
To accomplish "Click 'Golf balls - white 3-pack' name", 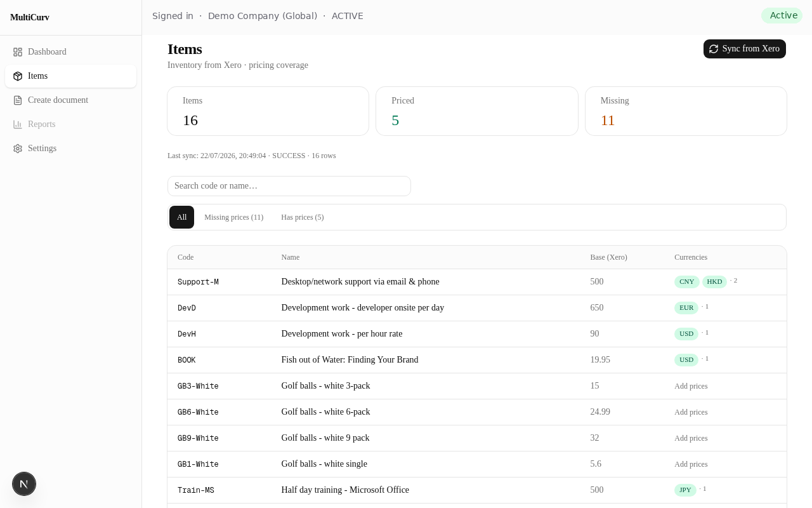I will pyautogui.click(x=325, y=385).
